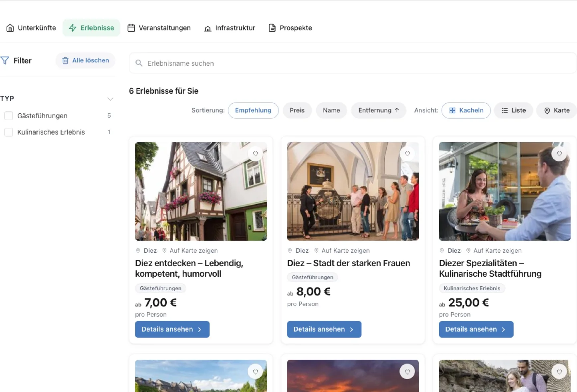Switch to Karte map view

coord(557,111)
